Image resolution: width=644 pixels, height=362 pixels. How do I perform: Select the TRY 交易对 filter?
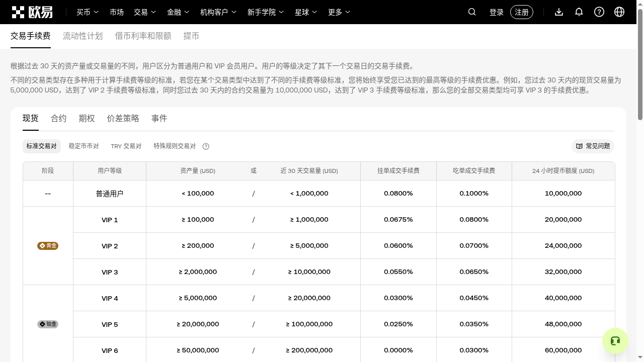pos(126,146)
